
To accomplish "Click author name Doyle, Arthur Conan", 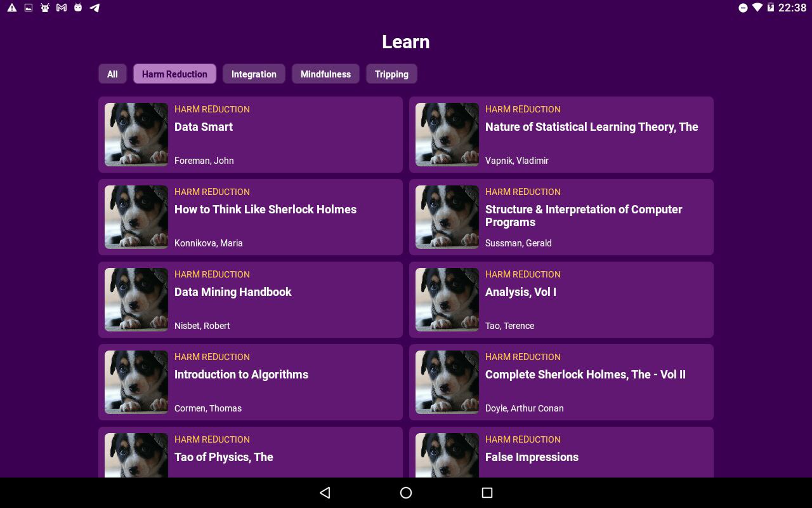I will click(x=525, y=408).
